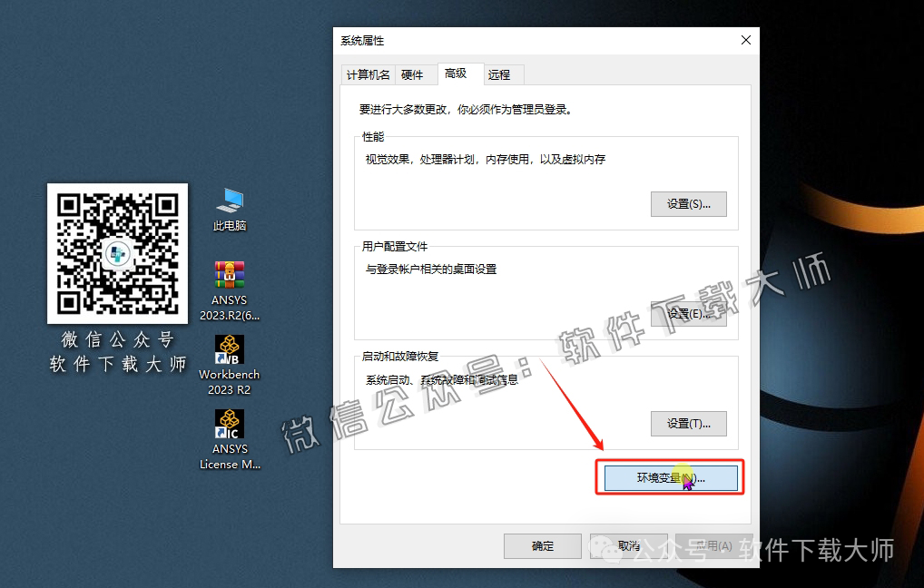Open the ANSYS 2023.R2 WinRAR archive icon
The height and width of the screenshot is (588, 924).
click(229, 281)
